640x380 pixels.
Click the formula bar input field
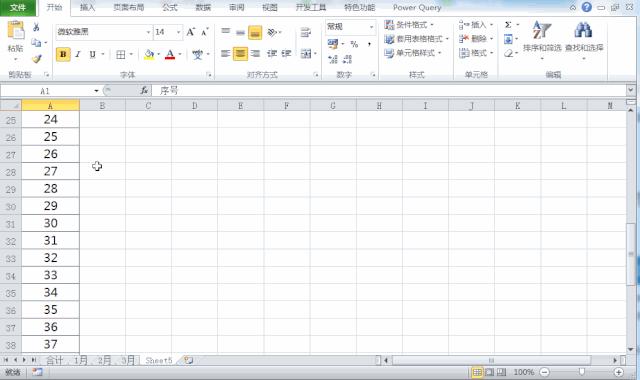[389, 90]
